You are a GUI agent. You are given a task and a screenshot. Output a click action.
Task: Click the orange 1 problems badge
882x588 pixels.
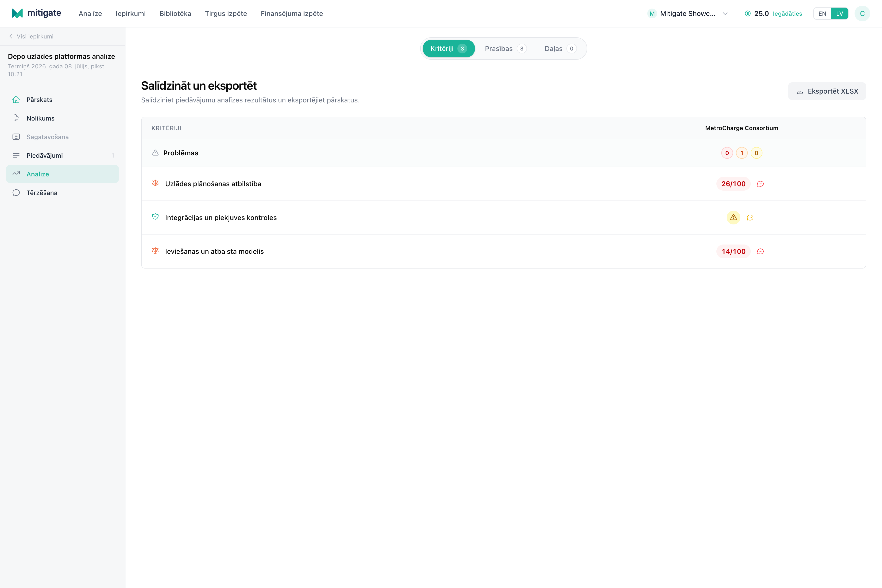pyautogui.click(x=742, y=153)
